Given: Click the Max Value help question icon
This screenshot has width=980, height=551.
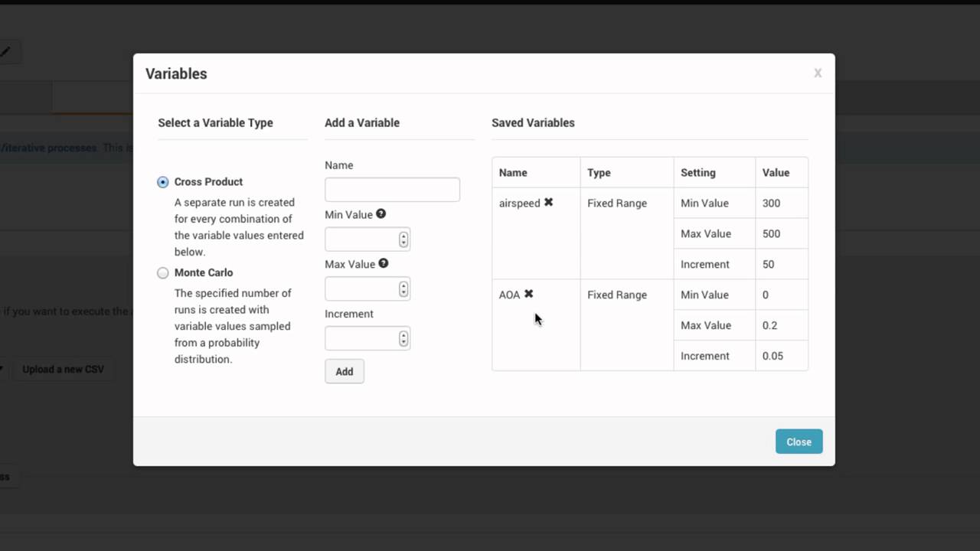Looking at the screenshot, I should (x=384, y=263).
